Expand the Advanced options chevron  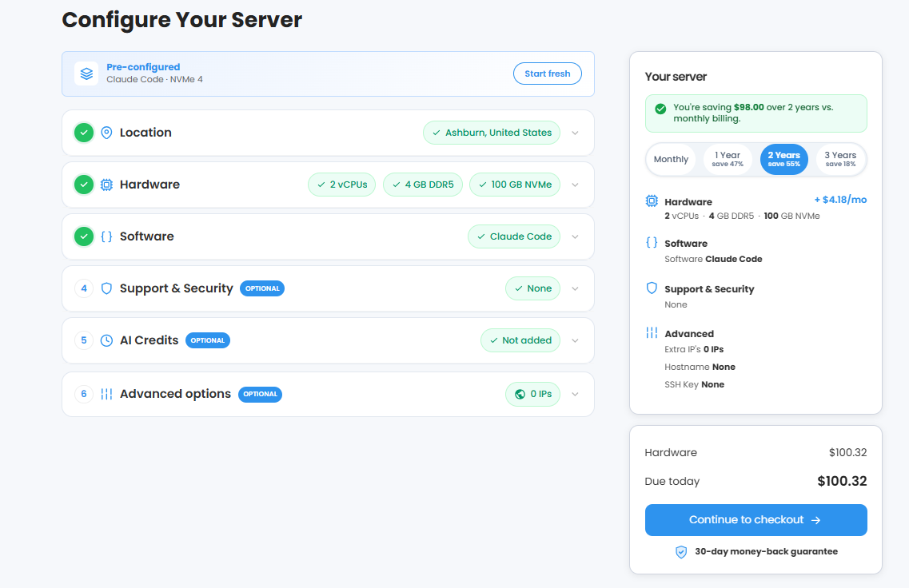575,394
